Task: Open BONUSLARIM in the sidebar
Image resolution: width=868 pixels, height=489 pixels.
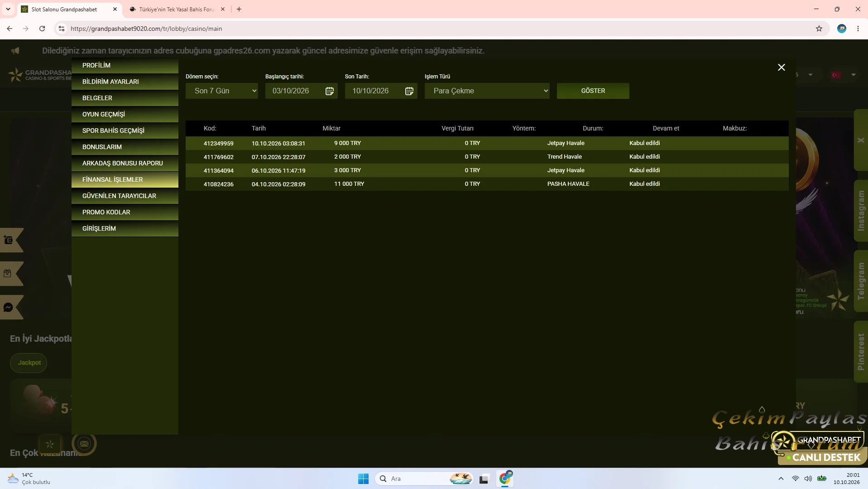Action: 125,147
